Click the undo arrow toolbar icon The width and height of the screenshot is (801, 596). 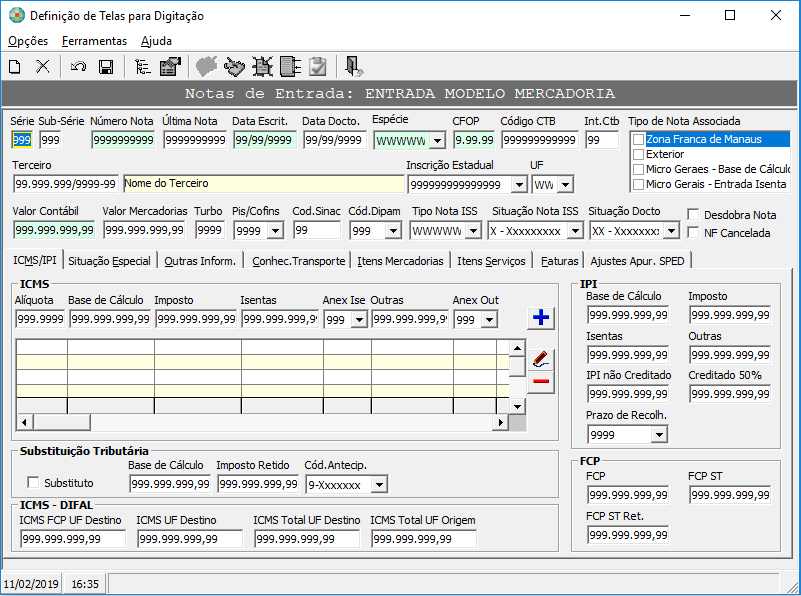click(x=78, y=67)
